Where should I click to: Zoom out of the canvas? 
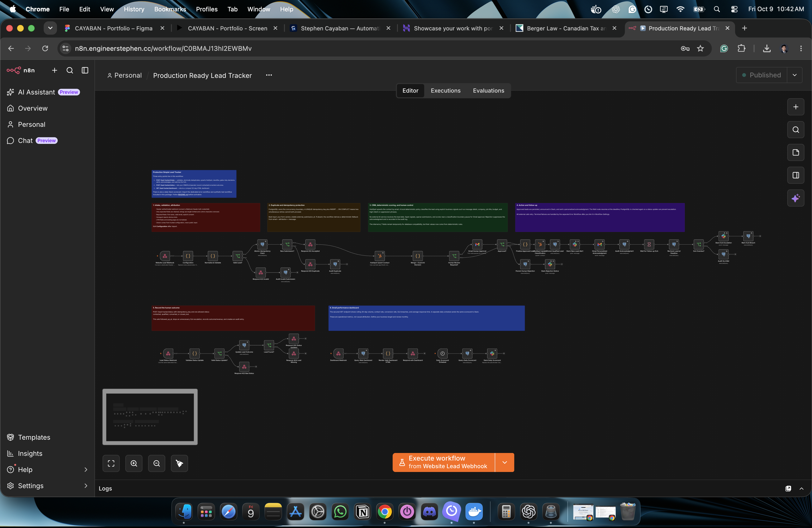pyautogui.click(x=157, y=463)
